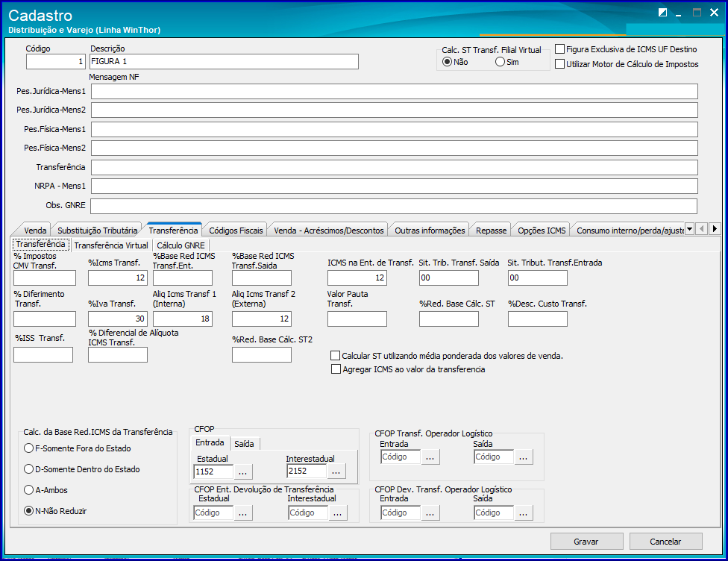Switch CFOP section to Saída tab
728x561 pixels.
click(244, 444)
